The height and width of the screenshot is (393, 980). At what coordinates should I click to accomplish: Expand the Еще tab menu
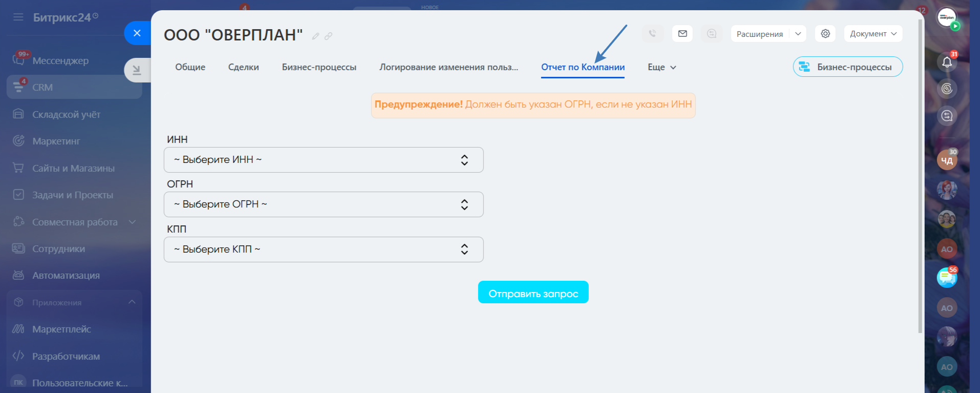(662, 67)
